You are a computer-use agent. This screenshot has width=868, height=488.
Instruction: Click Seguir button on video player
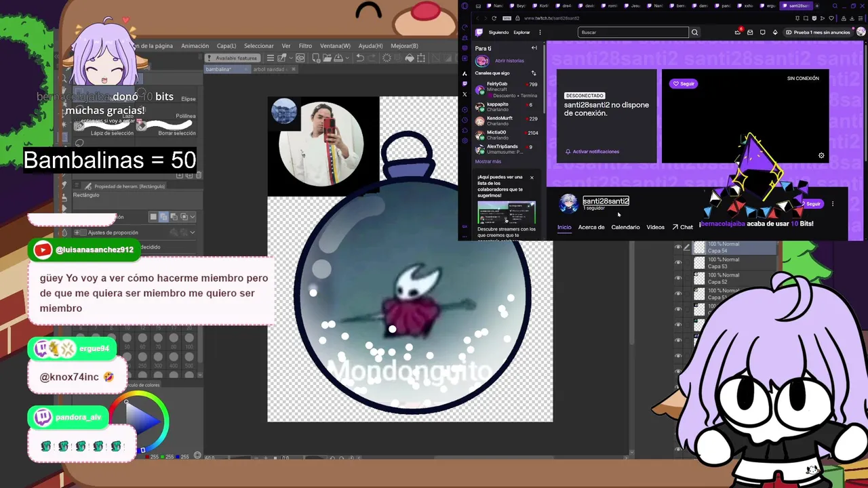(x=684, y=84)
